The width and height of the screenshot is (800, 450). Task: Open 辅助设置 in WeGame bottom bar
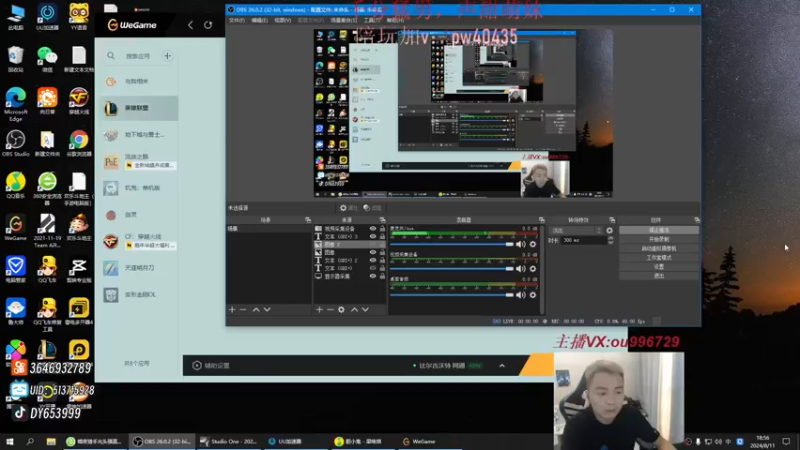(211, 365)
